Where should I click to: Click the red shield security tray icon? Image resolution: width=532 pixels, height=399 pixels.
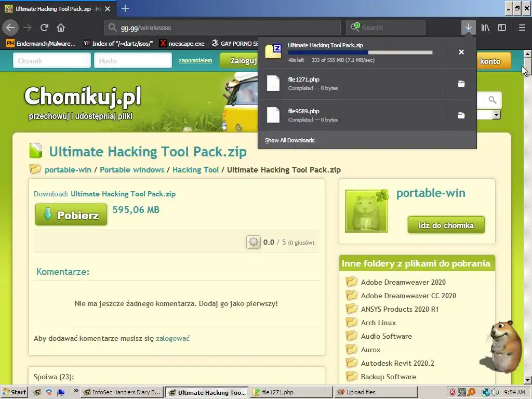coord(453,392)
